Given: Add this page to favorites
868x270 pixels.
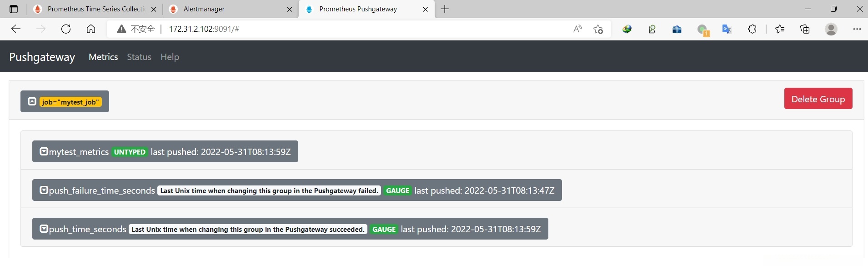Looking at the screenshot, I should [x=598, y=29].
